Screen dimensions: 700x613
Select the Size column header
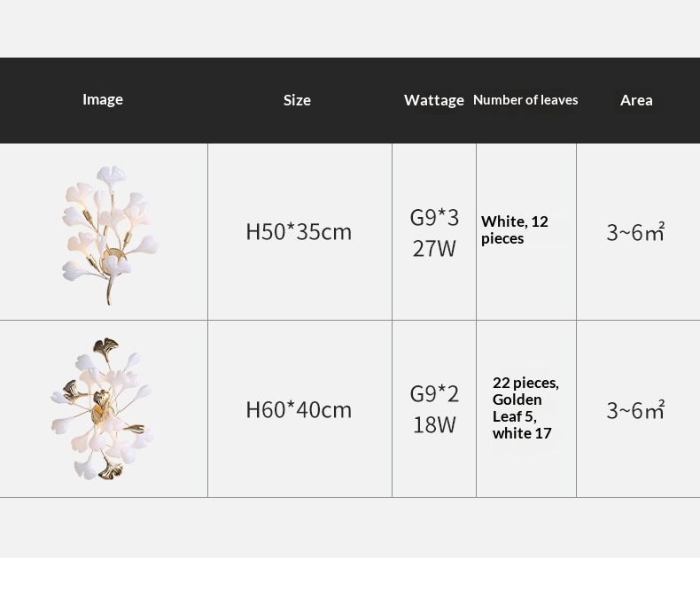click(297, 100)
